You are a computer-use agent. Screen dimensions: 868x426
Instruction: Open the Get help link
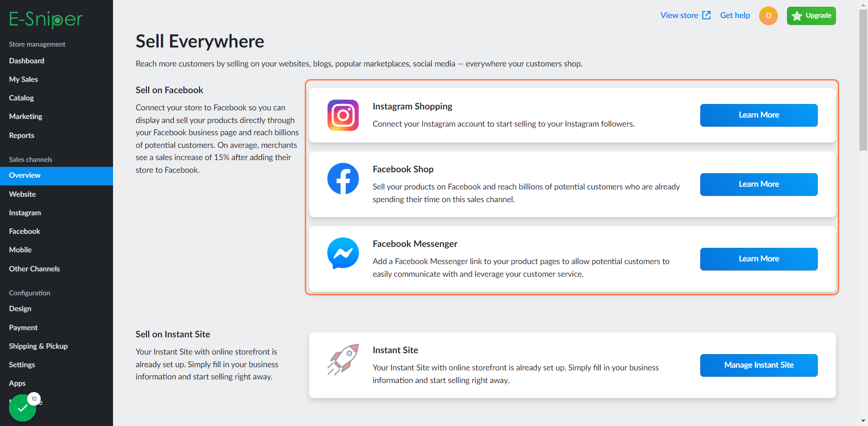pos(735,15)
